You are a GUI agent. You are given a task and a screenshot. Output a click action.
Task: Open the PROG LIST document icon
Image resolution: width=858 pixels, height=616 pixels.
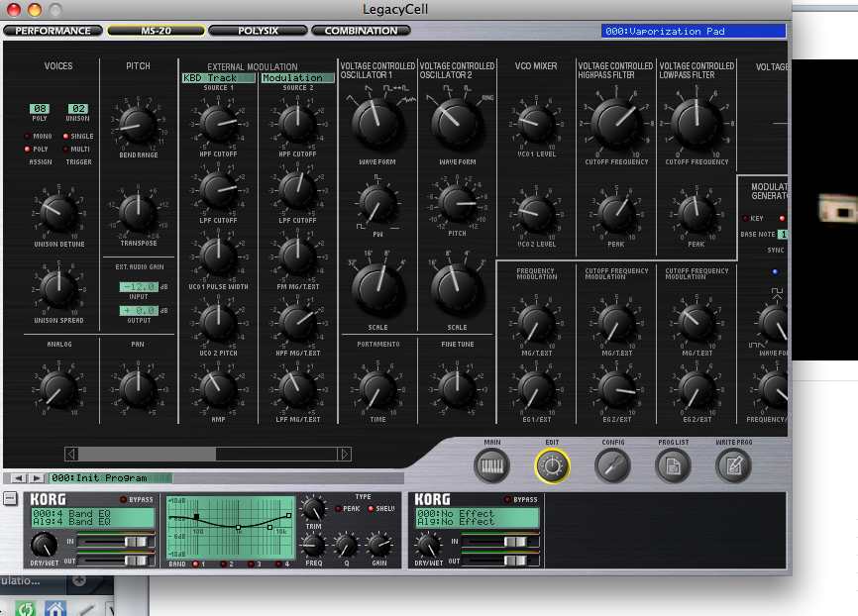673,466
